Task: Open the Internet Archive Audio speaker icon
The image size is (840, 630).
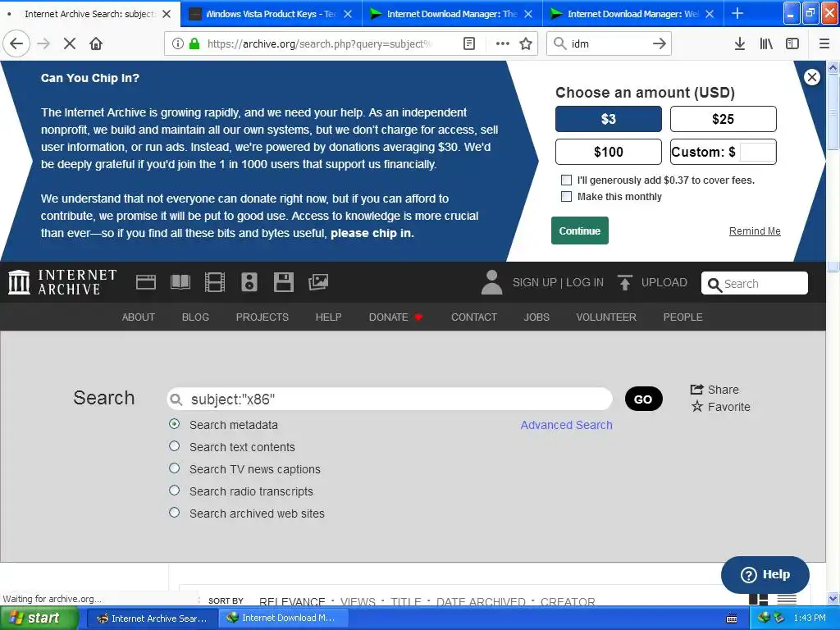Action: pos(249,282)
